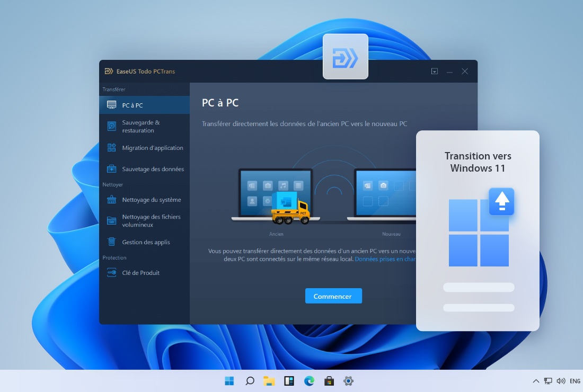The height and width of the screenshot is (392, 583).
Task: Click the Sauvetage des données icon
Action: point(112,169)
